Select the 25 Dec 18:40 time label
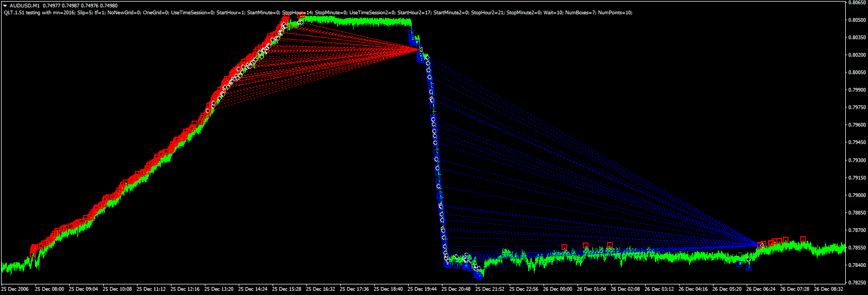Screen dimensions: 868x295 click(388, 289)
